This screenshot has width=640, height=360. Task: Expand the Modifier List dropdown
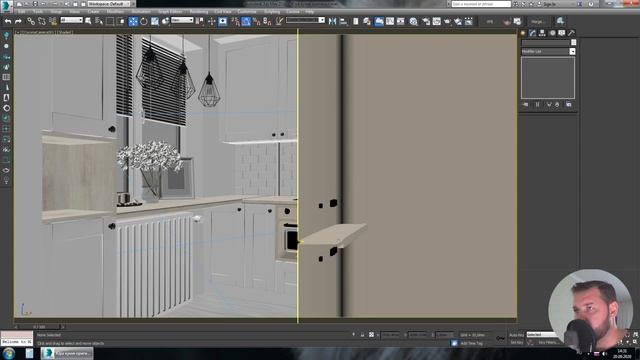572,51
